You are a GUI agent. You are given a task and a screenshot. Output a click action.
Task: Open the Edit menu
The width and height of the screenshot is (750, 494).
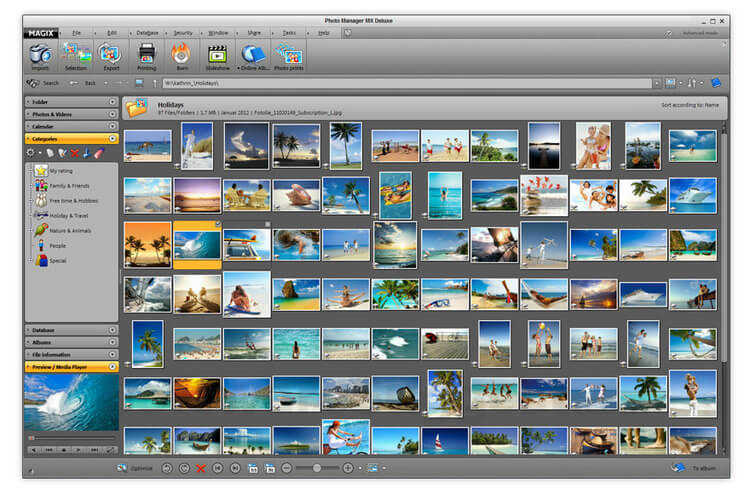coord(112,33)
